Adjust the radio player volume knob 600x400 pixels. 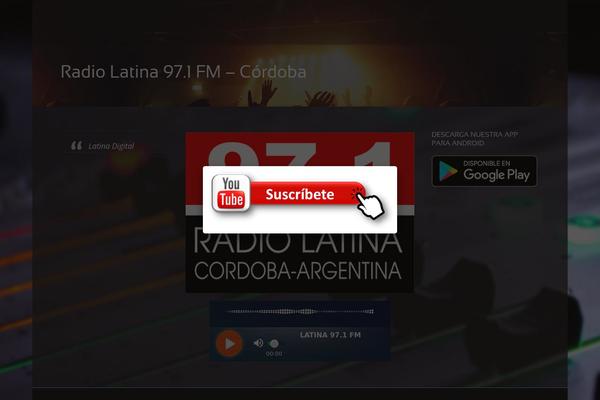click(274, 343)
